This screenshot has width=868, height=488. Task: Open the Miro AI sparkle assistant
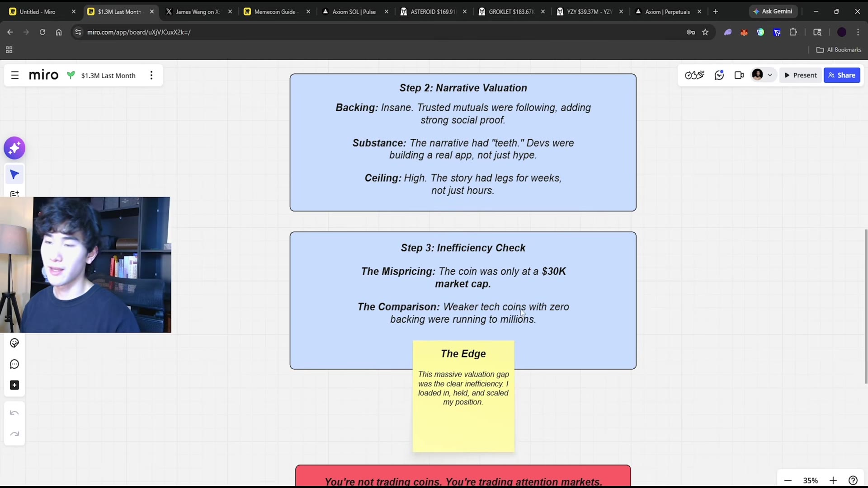(14, 148)
